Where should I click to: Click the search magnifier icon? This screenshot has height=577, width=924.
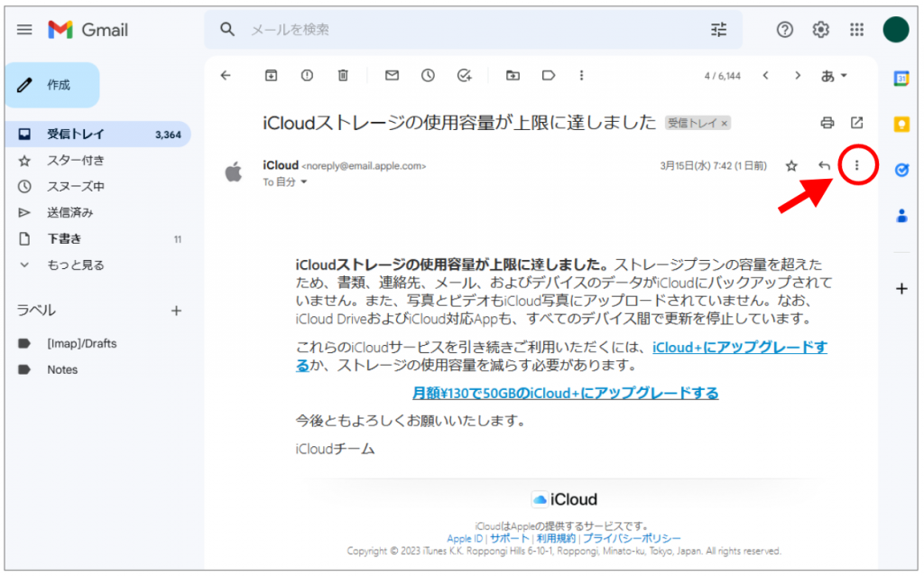pos(226,30)
